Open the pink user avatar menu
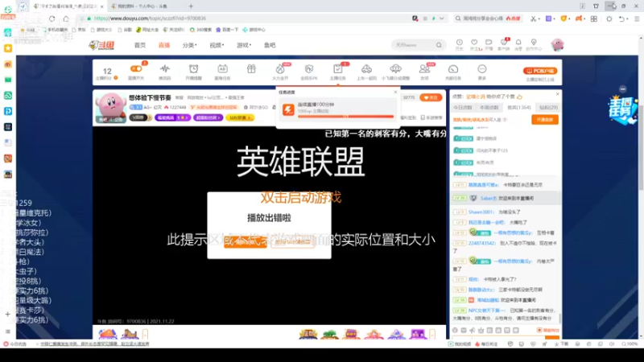Viewport: 644px width, 362px height. (557, 45)
